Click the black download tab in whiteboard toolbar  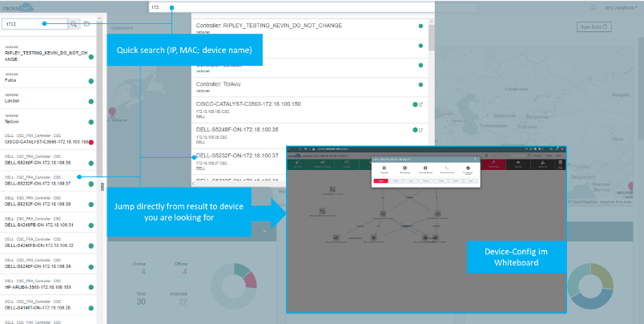[542, 164]
